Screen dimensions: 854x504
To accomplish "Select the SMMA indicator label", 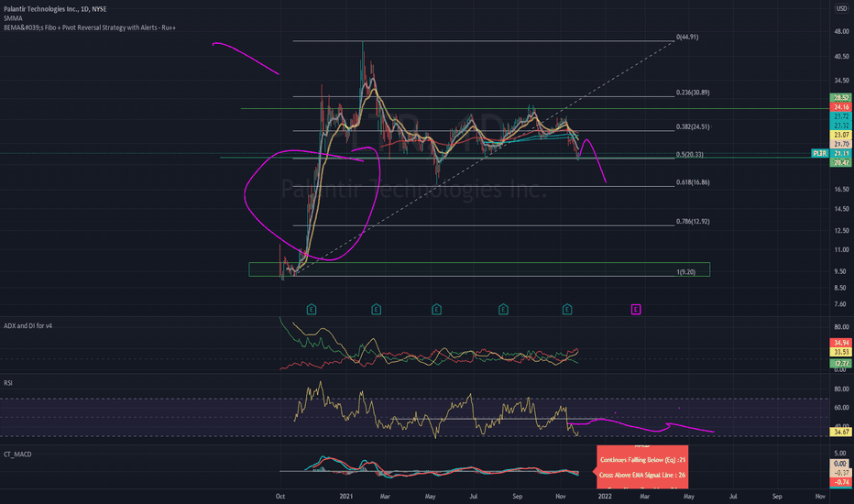I will [x=13, y=18].
